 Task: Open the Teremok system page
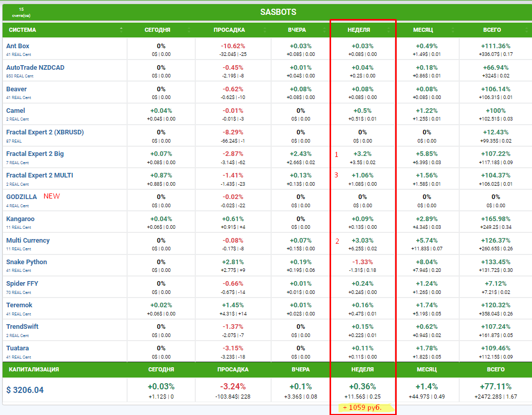[x=19, y=305]
